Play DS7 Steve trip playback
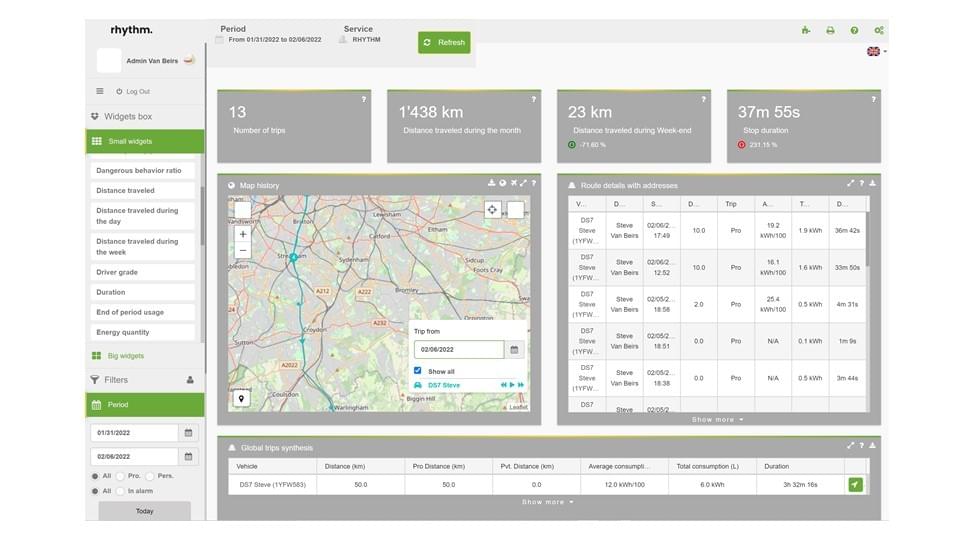 (x=512, y=385)
